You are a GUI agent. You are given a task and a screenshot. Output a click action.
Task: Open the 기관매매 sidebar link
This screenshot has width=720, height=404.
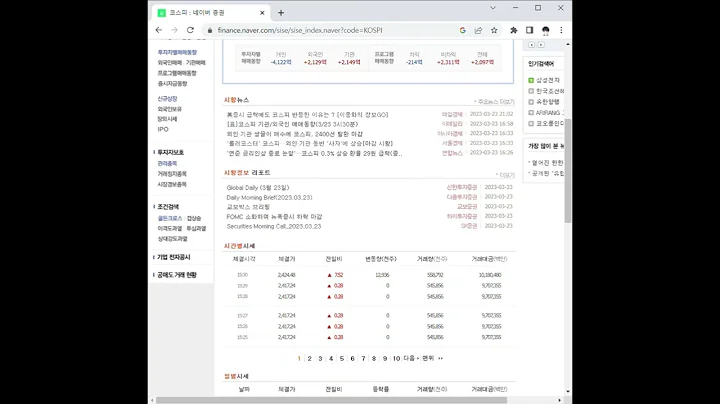pos(196,63)
